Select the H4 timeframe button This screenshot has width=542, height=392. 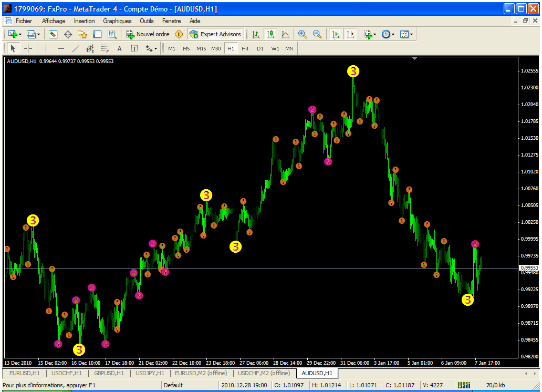[x=245, y=48]
